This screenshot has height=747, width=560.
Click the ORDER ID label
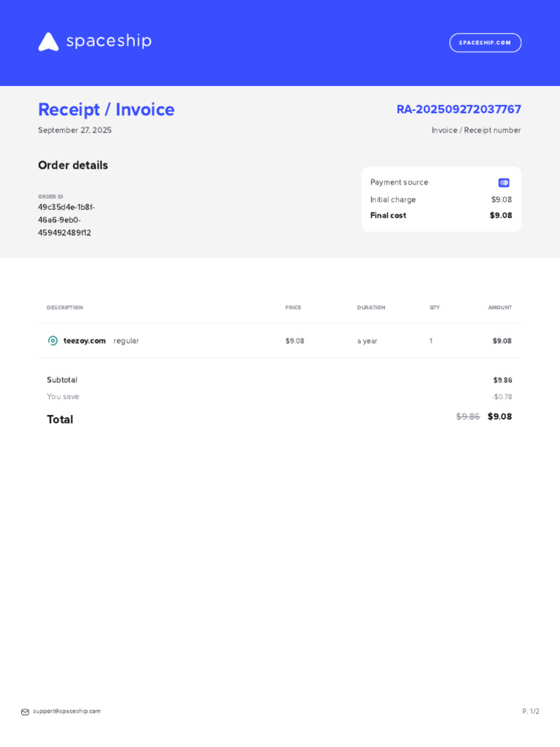[x=50, y=196]
